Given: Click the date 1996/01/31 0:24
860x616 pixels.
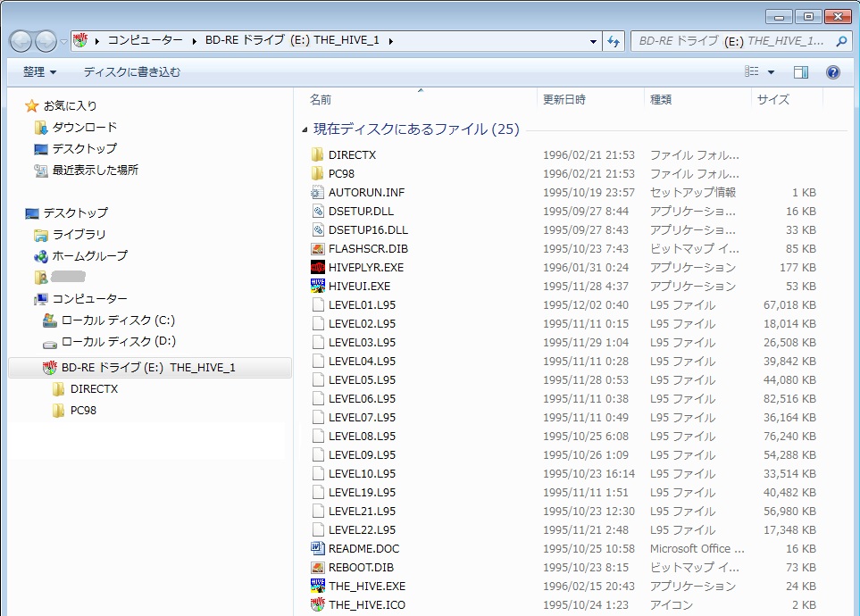Looking at the screenshot, I should point(586,268).
